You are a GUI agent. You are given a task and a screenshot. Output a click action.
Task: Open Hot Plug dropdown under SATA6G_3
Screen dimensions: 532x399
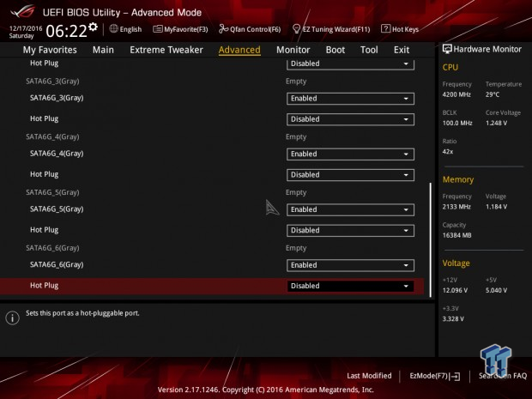click(x=350, y=119)
